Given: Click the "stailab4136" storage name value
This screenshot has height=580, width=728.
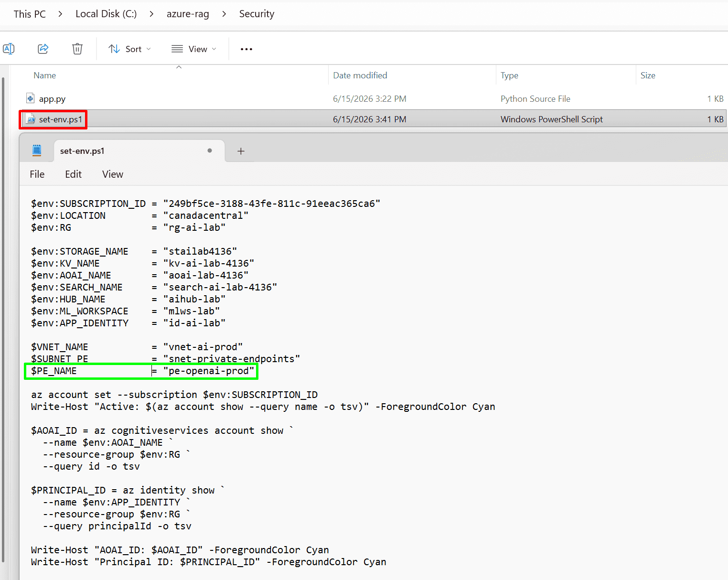Looking at the screenshot, I should point(200,251).
